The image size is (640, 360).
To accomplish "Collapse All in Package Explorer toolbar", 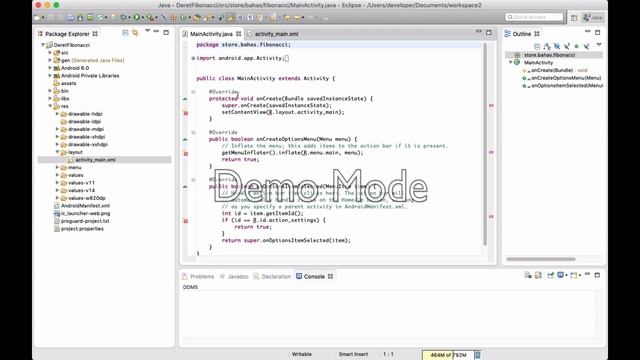I will coord(125,33).
